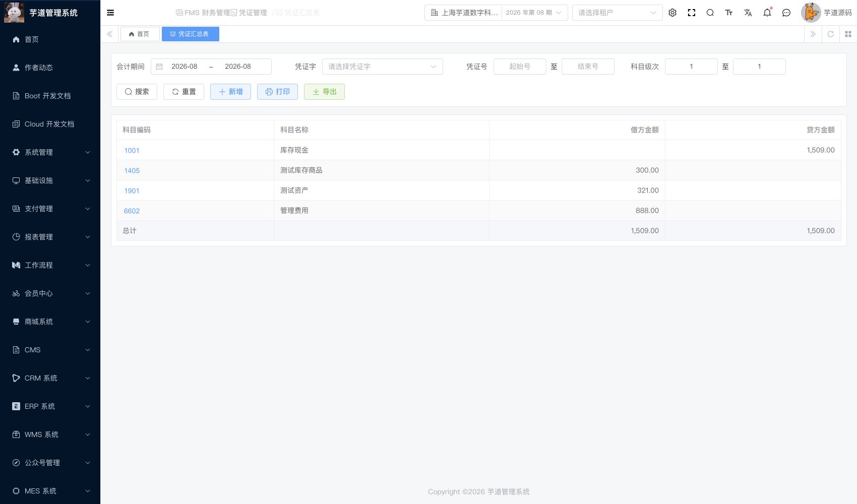The width and height of the screenshot is (857, 504).
Task: Expand the ERP 系统 sidebar menu
Action: [50, 406]
